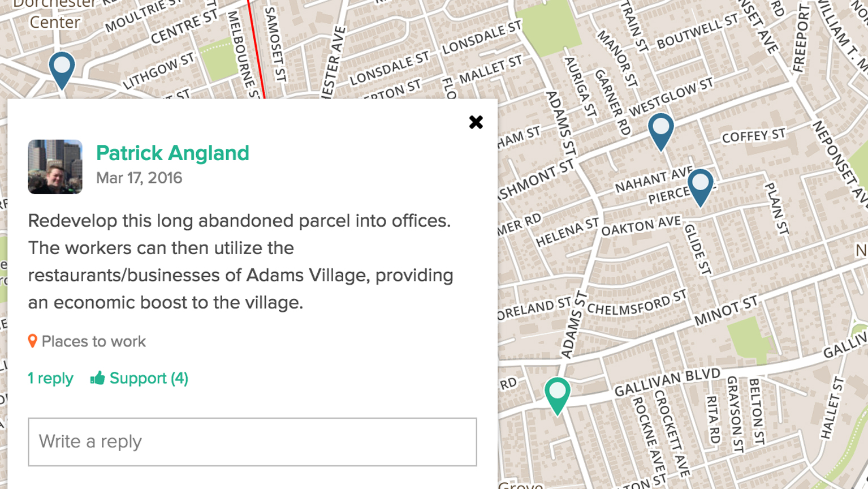Select the blue pin near Westglow St
Image resolution: width=868 pixels, height=489 pixels.
[660, 130]
